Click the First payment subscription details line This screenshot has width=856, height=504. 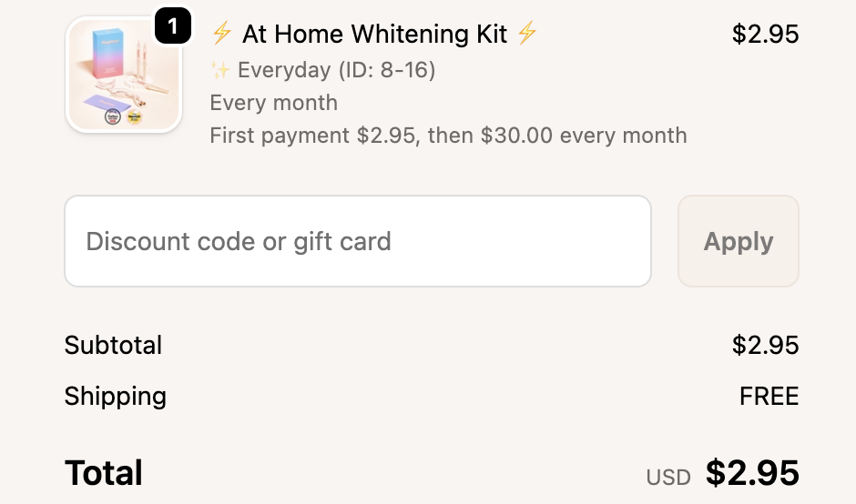pos(448,136)
